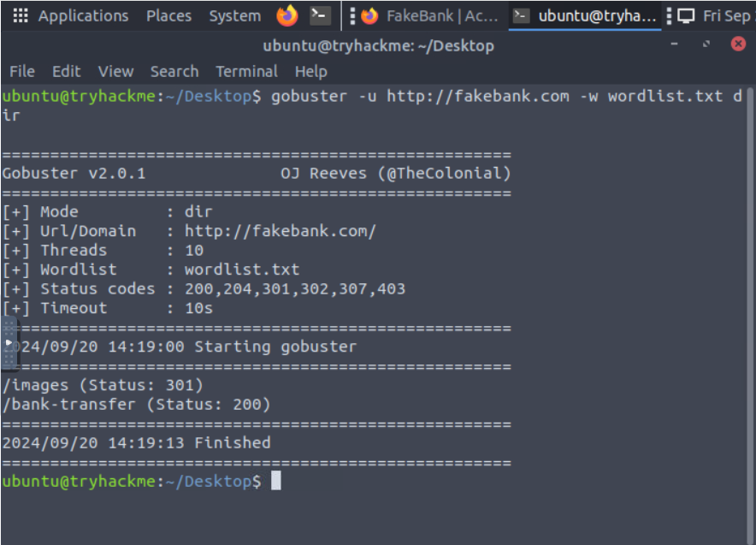Open the System menu
The width and height of the screenshot is (756, 545).
pyautogui.click(x=235, y=16)
